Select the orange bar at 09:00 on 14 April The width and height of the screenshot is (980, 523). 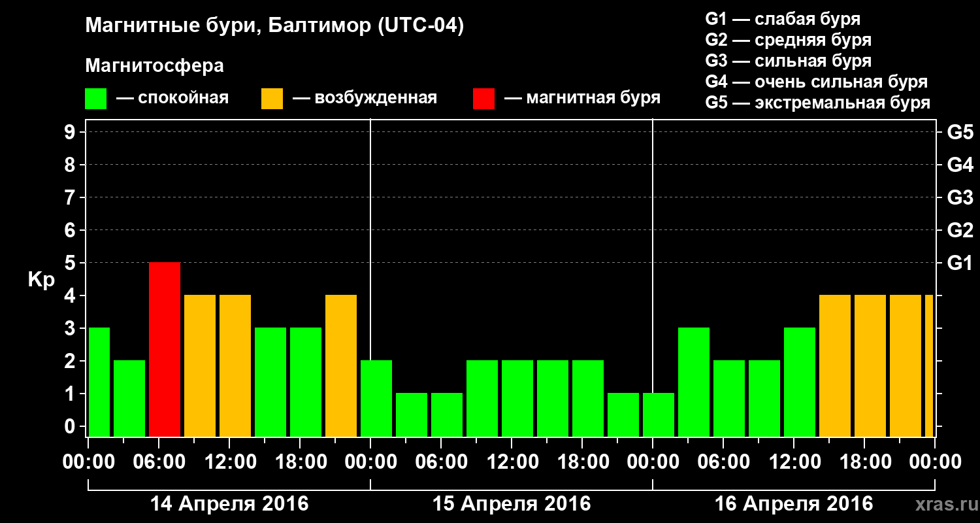200,365
